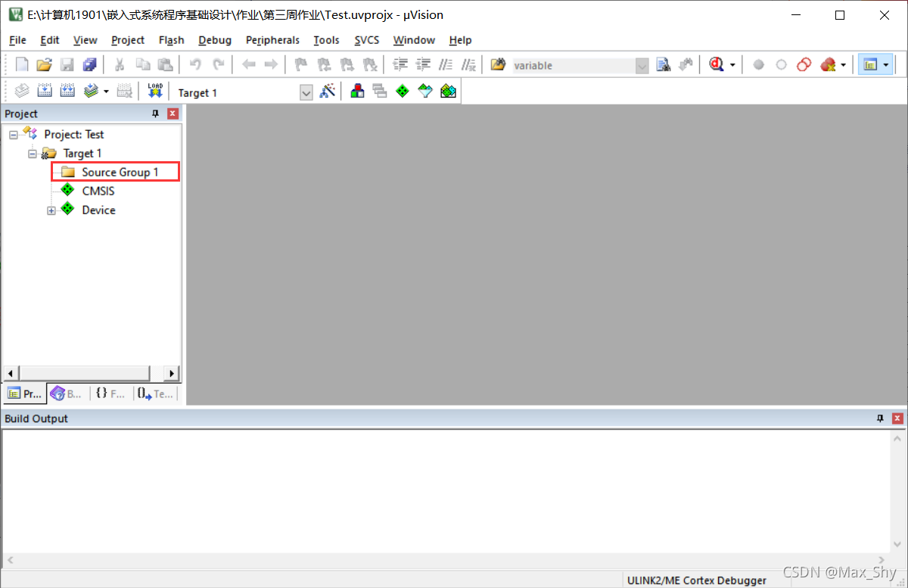The image size is (908, 588).
Task: Click the Undo arrow icon
Action: tap(195, 65)
